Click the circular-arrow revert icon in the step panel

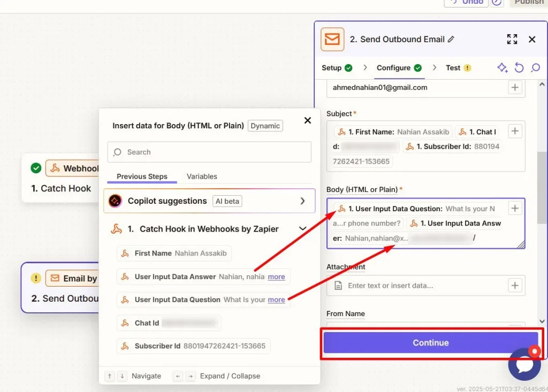519,67
